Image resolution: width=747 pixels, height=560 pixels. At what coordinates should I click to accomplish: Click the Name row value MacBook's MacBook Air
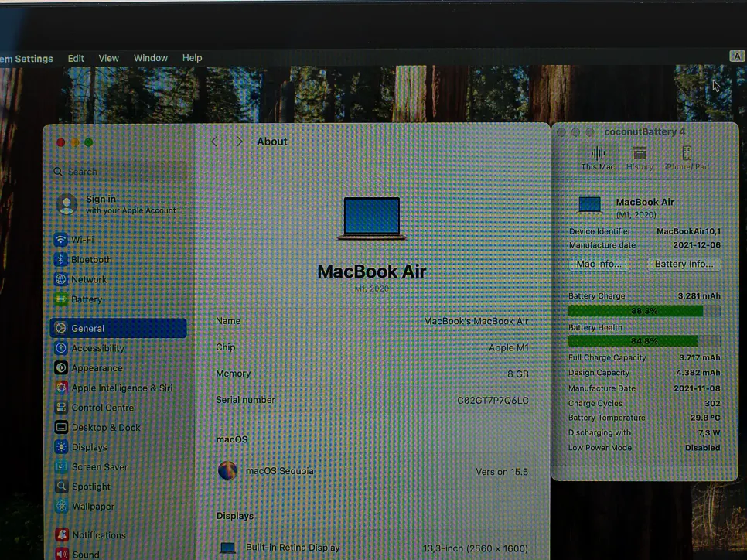tap(476, 321)
